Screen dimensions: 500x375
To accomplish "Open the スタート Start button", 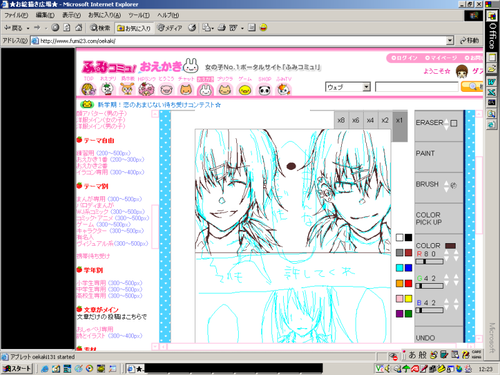I will point(17,369).
